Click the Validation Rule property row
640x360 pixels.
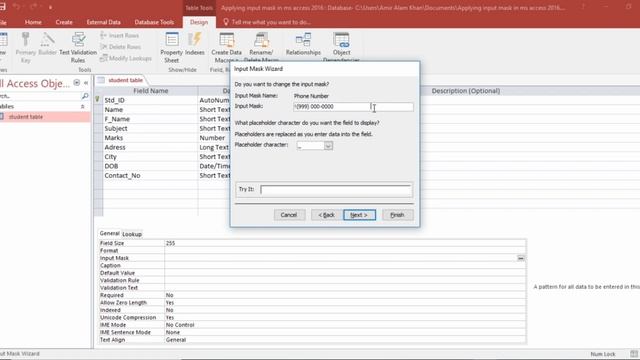[x=312, y=280]
